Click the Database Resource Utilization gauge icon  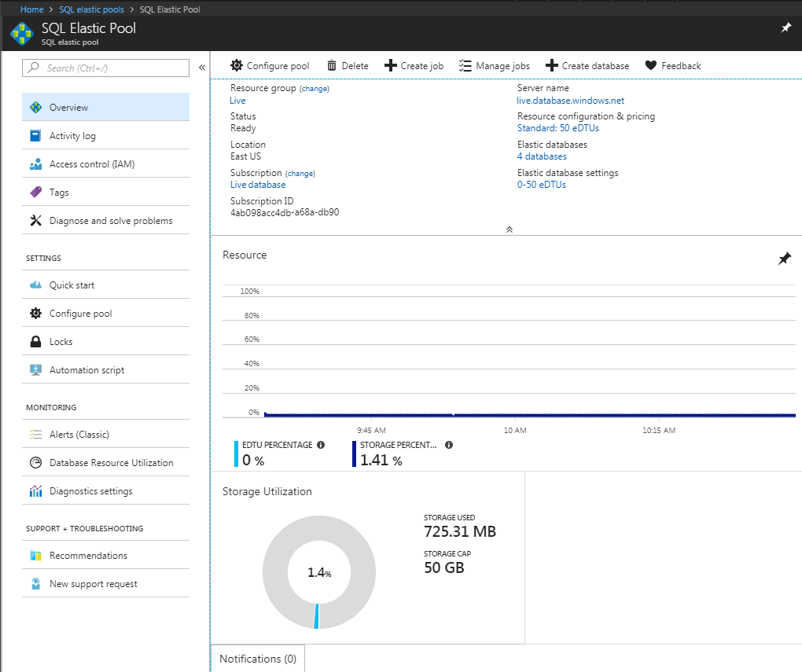(x=36, y=462)
